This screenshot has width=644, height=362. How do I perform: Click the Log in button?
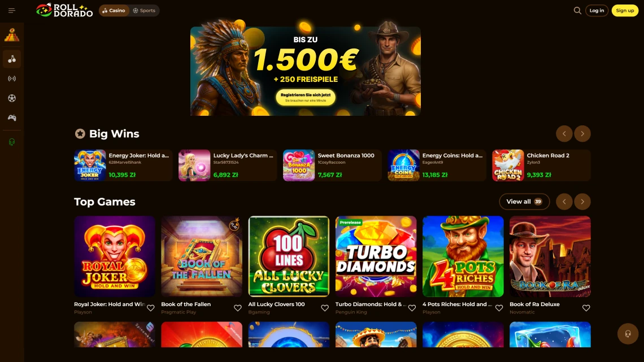coord(597,11)
